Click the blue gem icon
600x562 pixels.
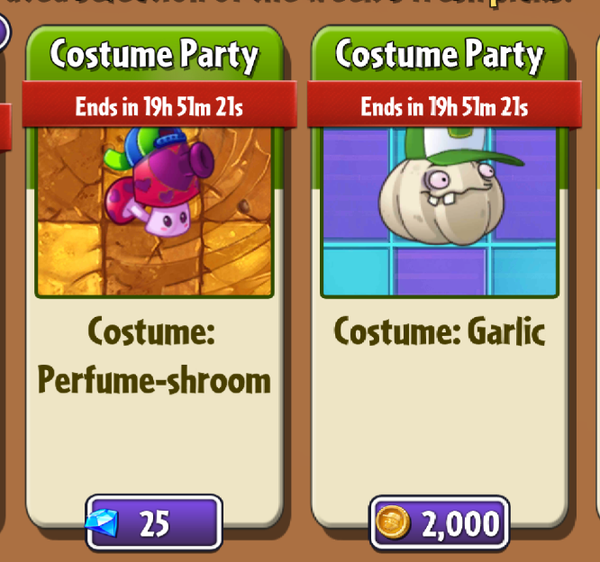[x=102, y=523]
